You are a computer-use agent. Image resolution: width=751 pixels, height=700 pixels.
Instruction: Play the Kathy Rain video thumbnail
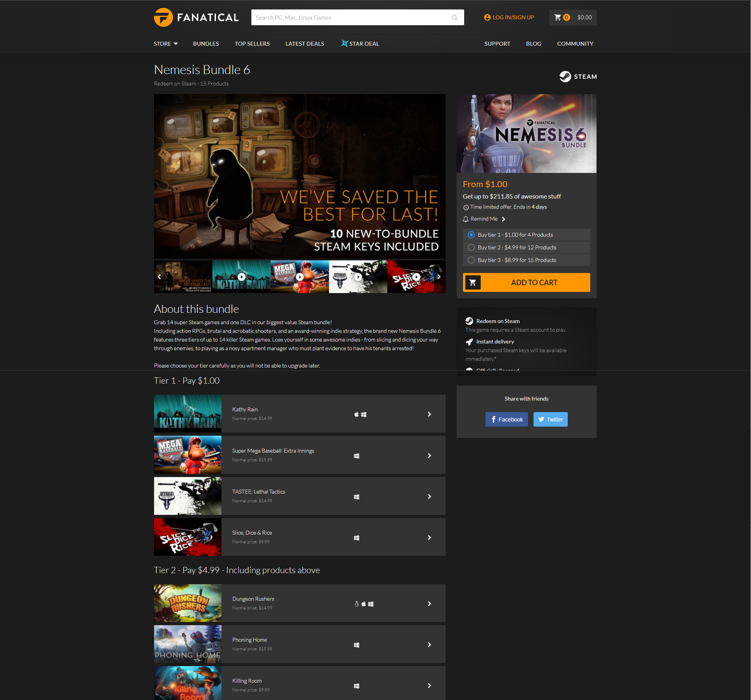pyautogui.click(x=242, y=277)
